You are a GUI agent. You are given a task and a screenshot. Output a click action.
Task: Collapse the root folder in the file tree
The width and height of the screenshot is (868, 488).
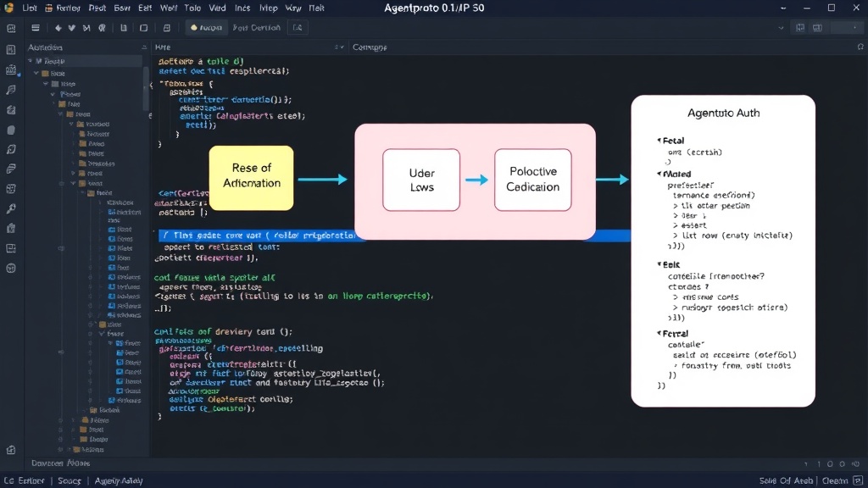click(x=31, y=61)
